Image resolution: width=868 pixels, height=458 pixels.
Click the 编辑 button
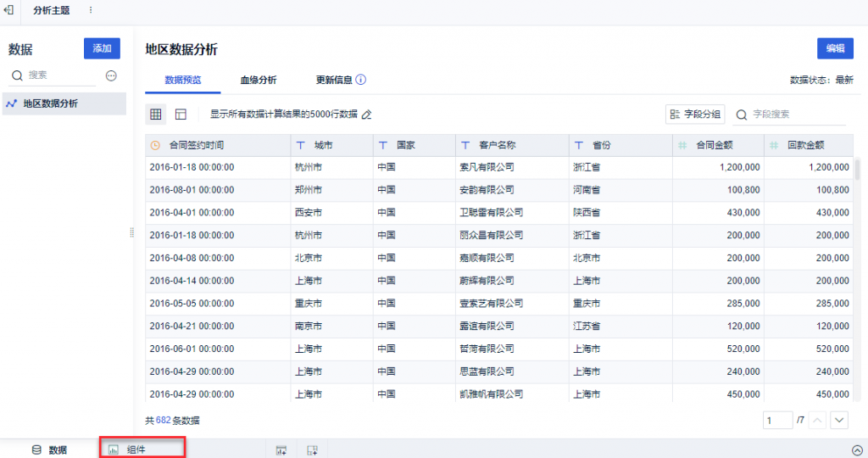(x=835, y=48)
